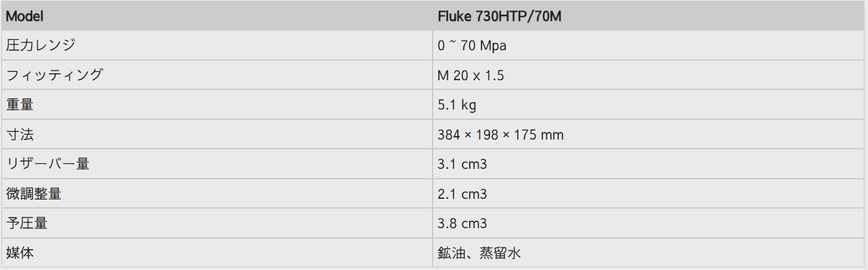Click the Model header cell
Image resolution: width=868 pixels, height=270 pixels.
[x=217, y=15]
